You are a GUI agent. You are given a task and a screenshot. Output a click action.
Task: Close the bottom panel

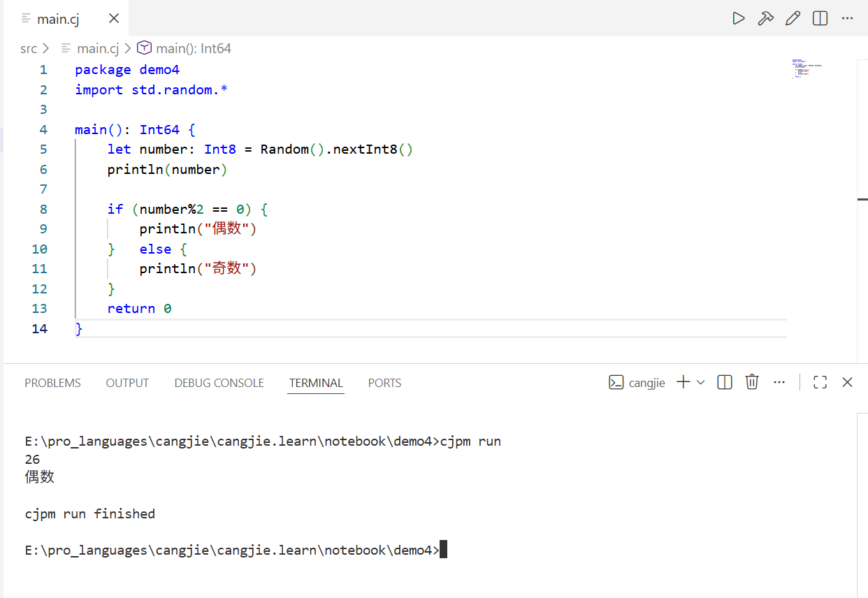click(x=847, y=382)
